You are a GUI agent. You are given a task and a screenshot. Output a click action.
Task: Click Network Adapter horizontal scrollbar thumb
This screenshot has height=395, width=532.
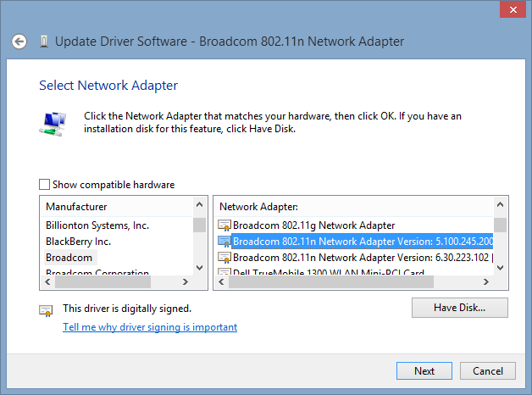(x=331, y=282)
